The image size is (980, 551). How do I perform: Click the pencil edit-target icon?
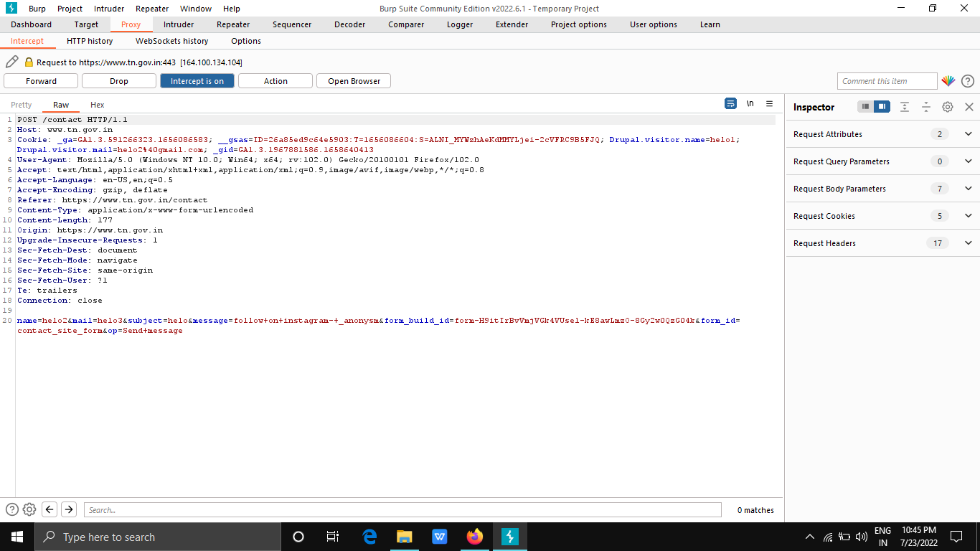(x=12, y=62)
